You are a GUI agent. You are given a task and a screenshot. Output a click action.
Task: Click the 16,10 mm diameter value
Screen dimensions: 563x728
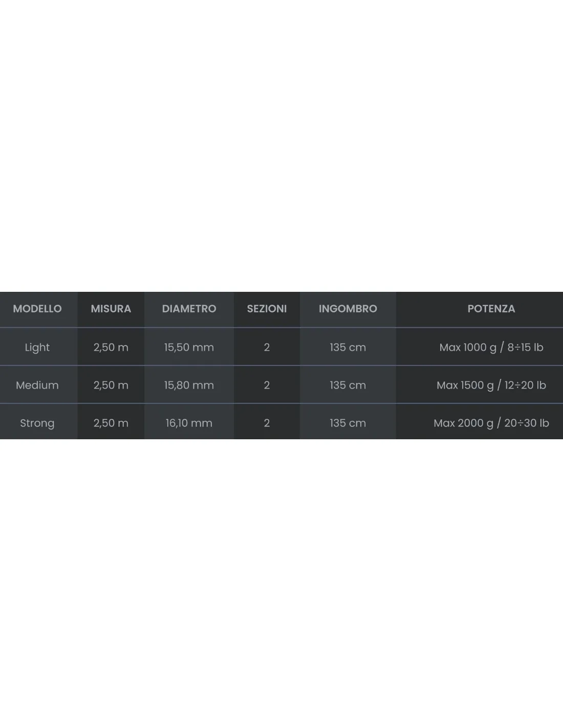pos(189,423)
